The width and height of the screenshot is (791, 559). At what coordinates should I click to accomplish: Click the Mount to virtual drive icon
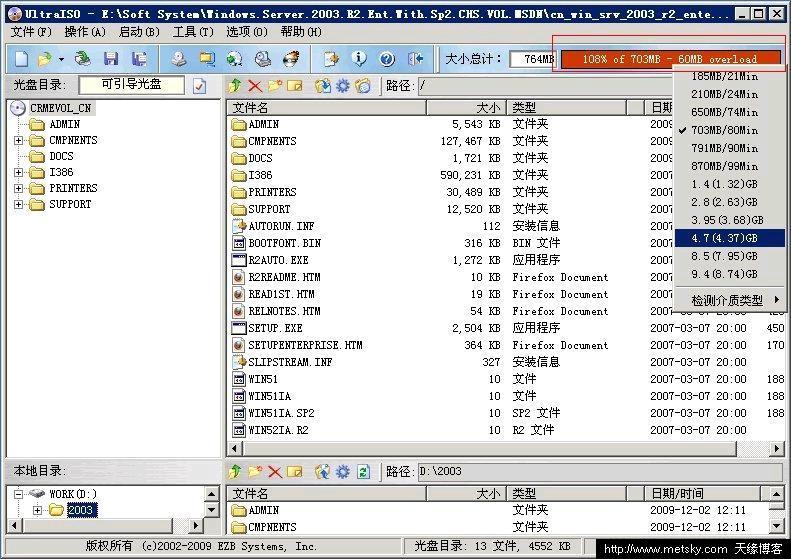click(x=262, y=59)
